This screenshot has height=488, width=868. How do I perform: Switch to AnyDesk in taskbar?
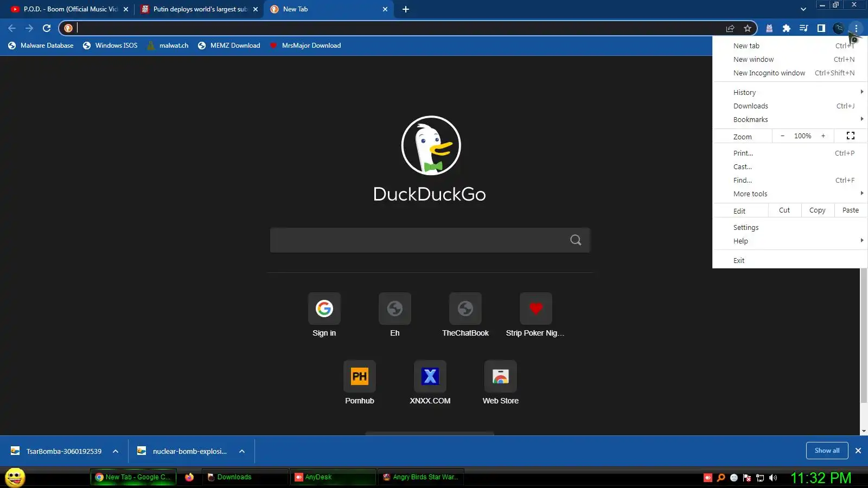[333, 477]
